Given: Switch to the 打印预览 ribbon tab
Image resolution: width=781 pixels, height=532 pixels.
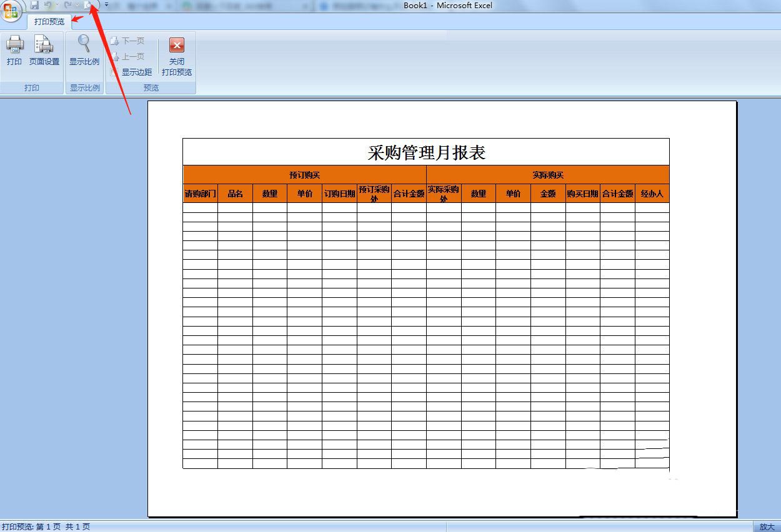Looking at the screenshot, I should (49, 20).
